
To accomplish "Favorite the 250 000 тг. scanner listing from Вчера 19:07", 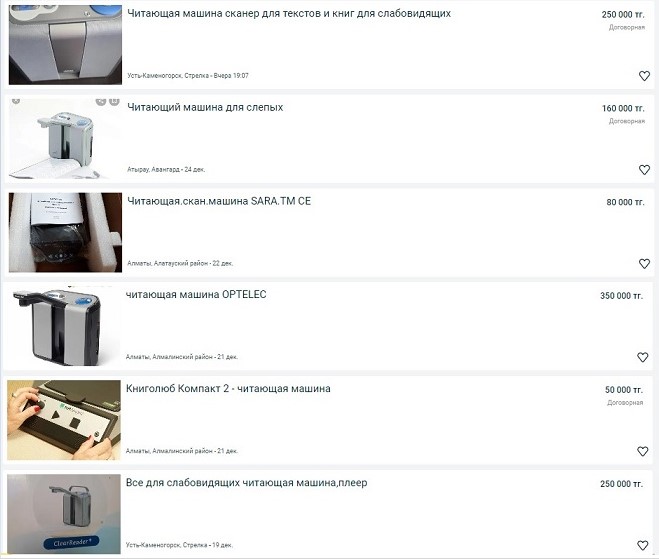I will (x=644, y=76).
